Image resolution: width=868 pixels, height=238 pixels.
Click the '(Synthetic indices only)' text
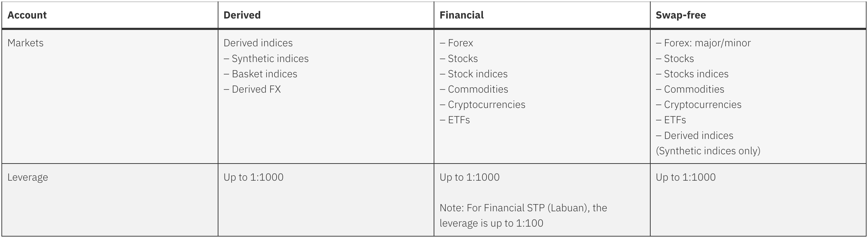[x=708, y=151]
